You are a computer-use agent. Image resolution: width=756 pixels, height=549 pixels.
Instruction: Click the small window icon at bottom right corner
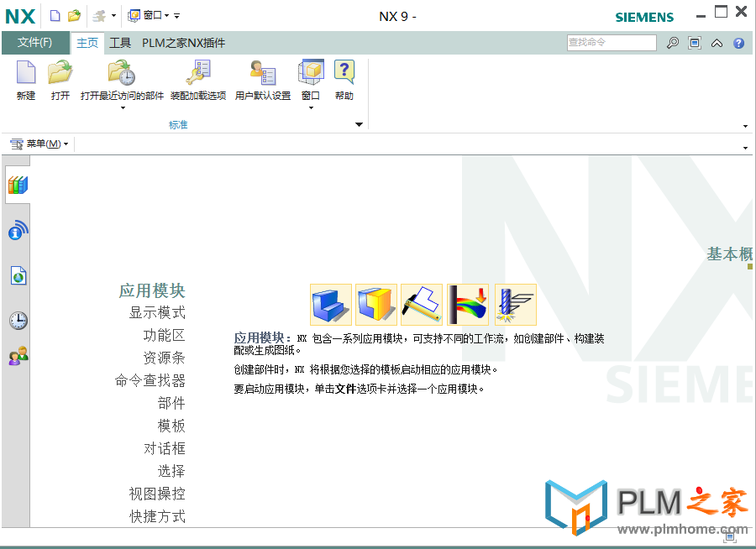730,536
